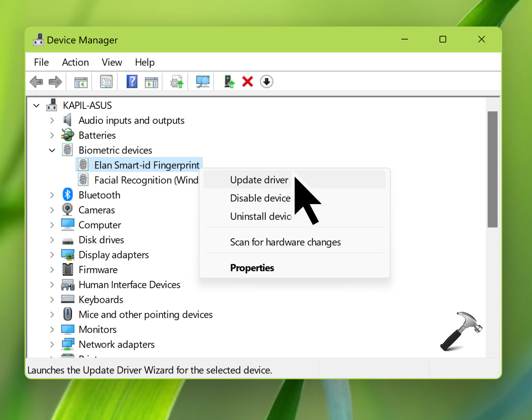This screenshot has height=420, width=532.
Task: Expand the Display adapters category
Action: [x=52, y=255]
